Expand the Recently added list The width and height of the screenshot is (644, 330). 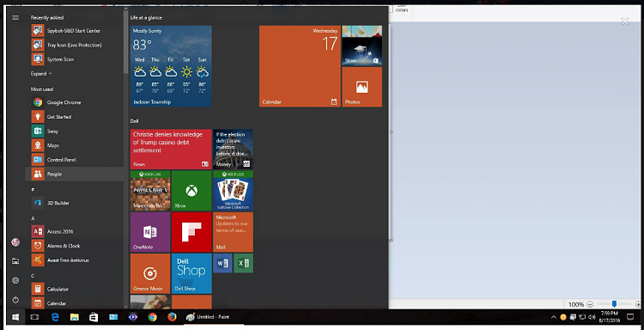[x=41, y=74]
